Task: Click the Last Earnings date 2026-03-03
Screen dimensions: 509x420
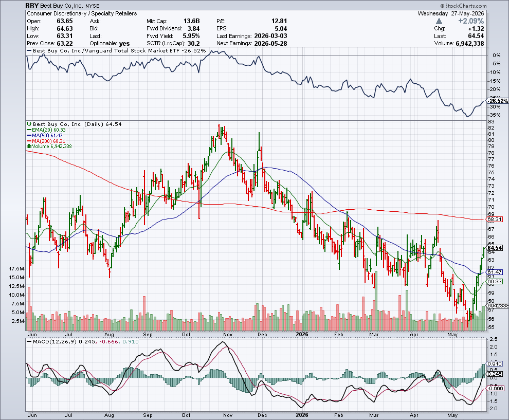Action: [x=271, y=36]
